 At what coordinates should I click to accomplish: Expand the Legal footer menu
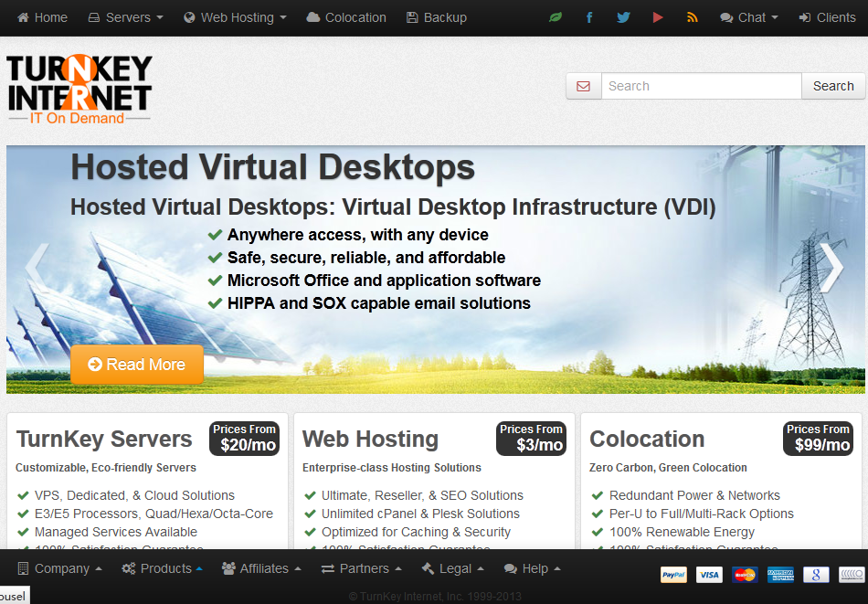point(453,568)
